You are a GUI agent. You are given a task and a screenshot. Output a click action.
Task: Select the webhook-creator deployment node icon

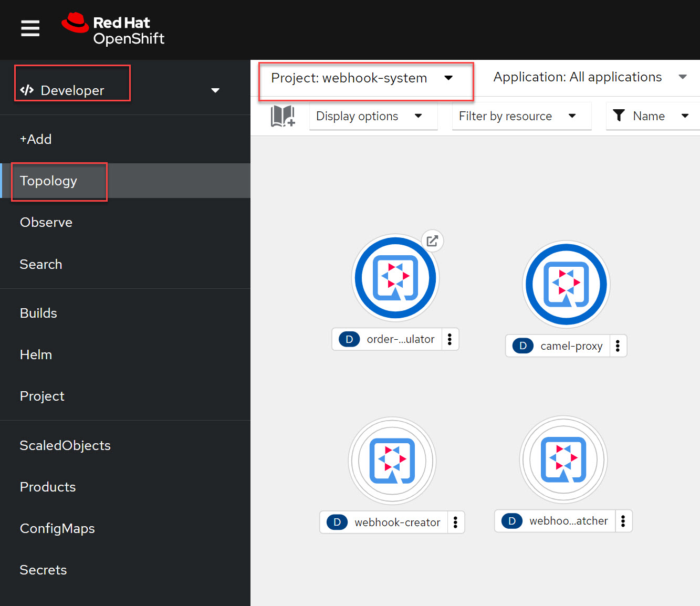point(392,461)
